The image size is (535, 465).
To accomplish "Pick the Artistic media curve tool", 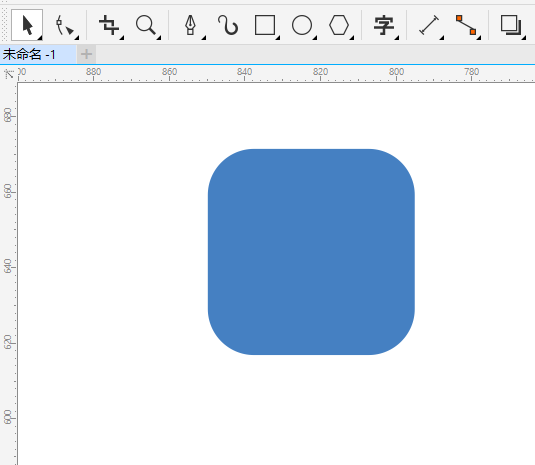I will click(x=228, y=25).
